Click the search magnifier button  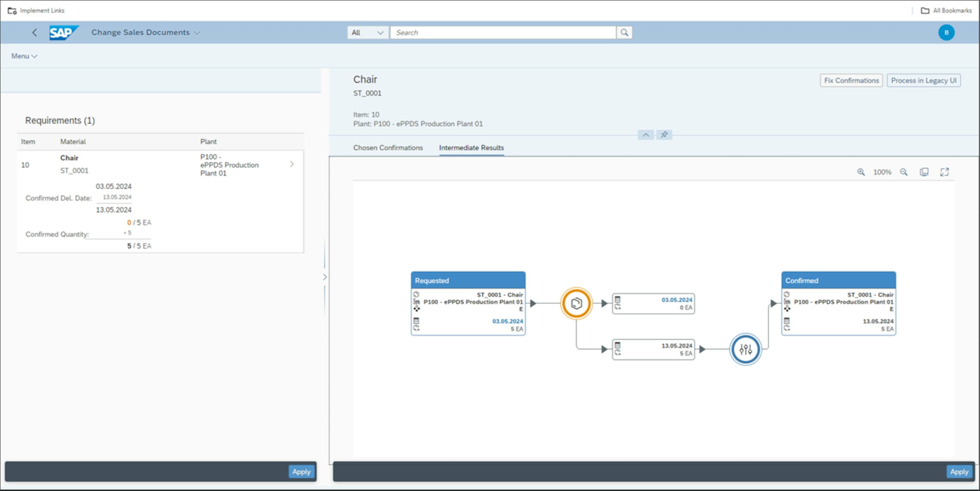tap(624, 32)
